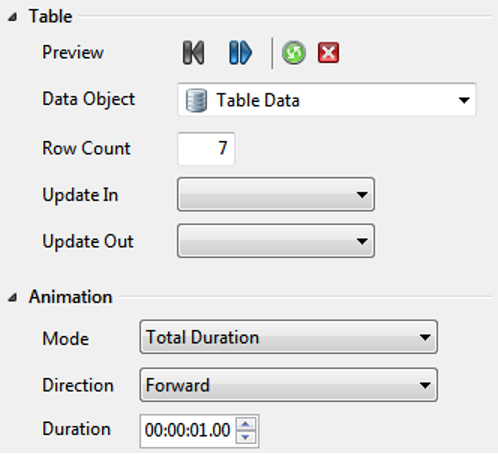Click the database icon in Data Object

196,100
